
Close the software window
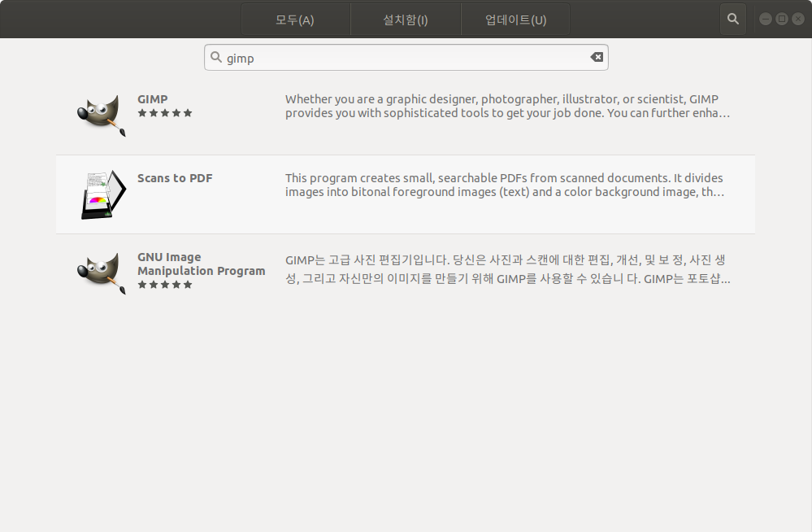click(798, 20)
